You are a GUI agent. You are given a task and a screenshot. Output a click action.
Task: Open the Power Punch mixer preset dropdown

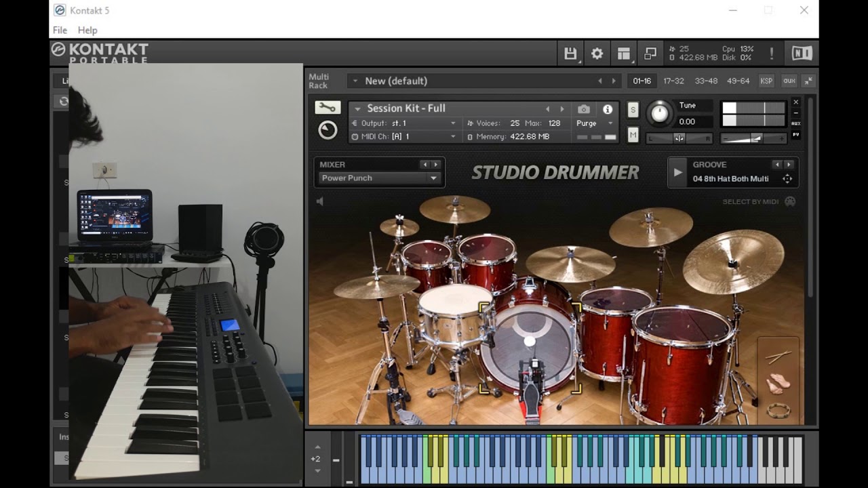coord(379,178)
